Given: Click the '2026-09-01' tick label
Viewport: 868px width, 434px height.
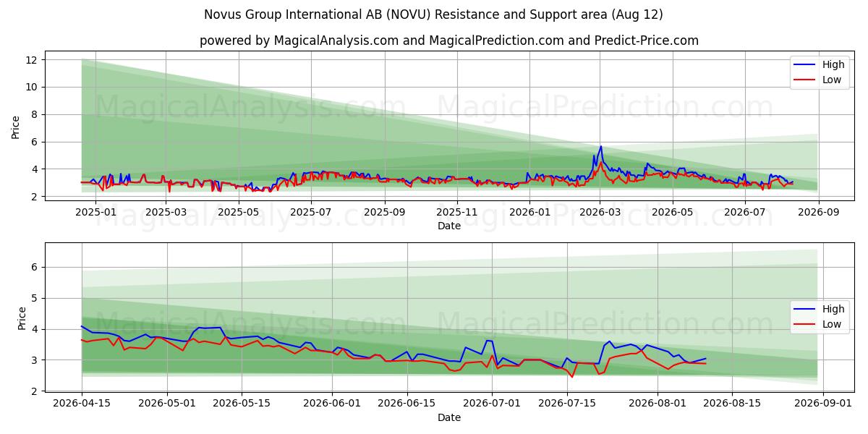Looking at the screenshot, I should pos(822,404).
